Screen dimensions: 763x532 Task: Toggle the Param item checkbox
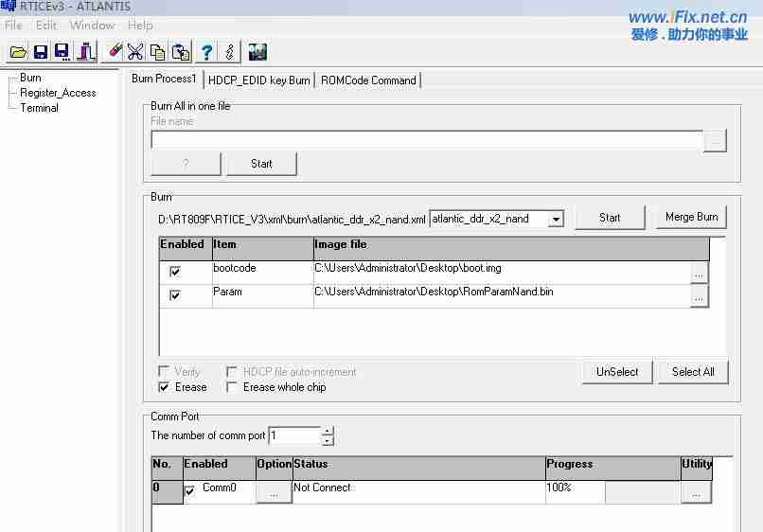[175, 295]
